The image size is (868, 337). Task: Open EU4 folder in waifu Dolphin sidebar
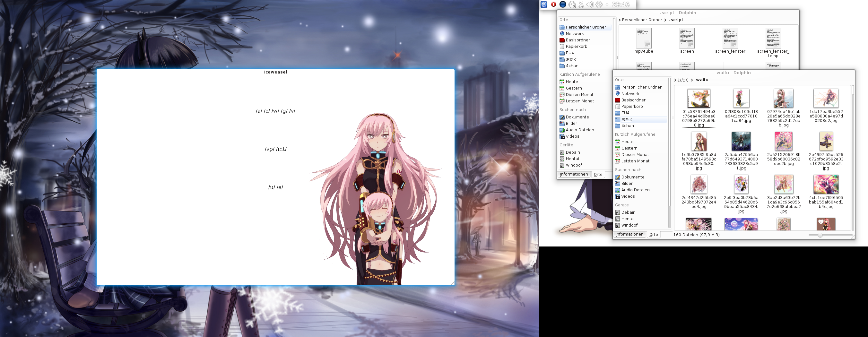[x=640, y=113]
